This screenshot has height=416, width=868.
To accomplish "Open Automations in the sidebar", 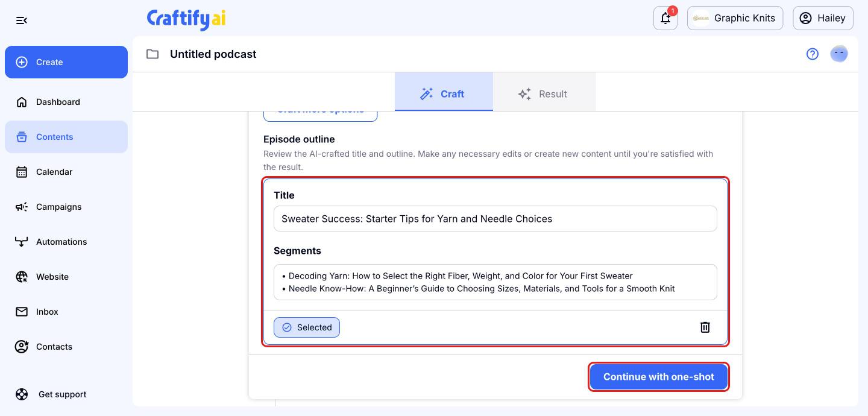I will [66, 242].
